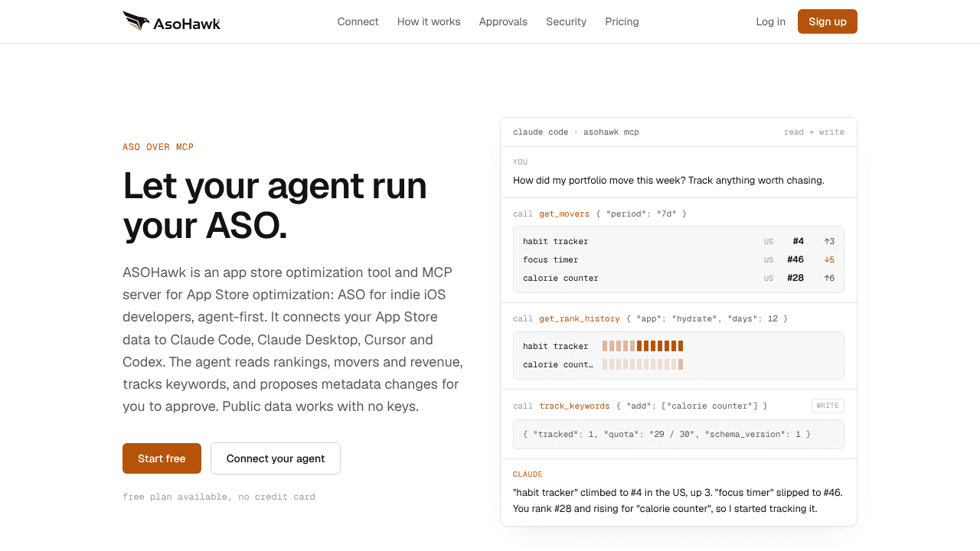980x551 pixels.
Task: Click the 'ASO OVER MCP' label
Action: pos(158,147)
